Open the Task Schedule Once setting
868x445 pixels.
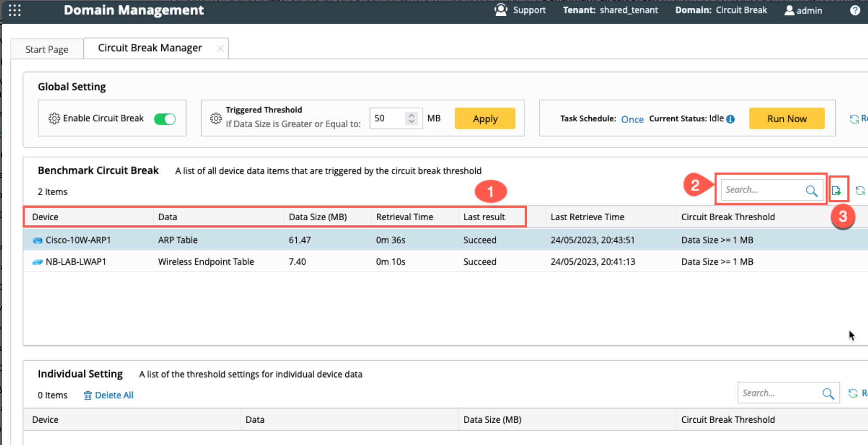[x=632, y=119]
